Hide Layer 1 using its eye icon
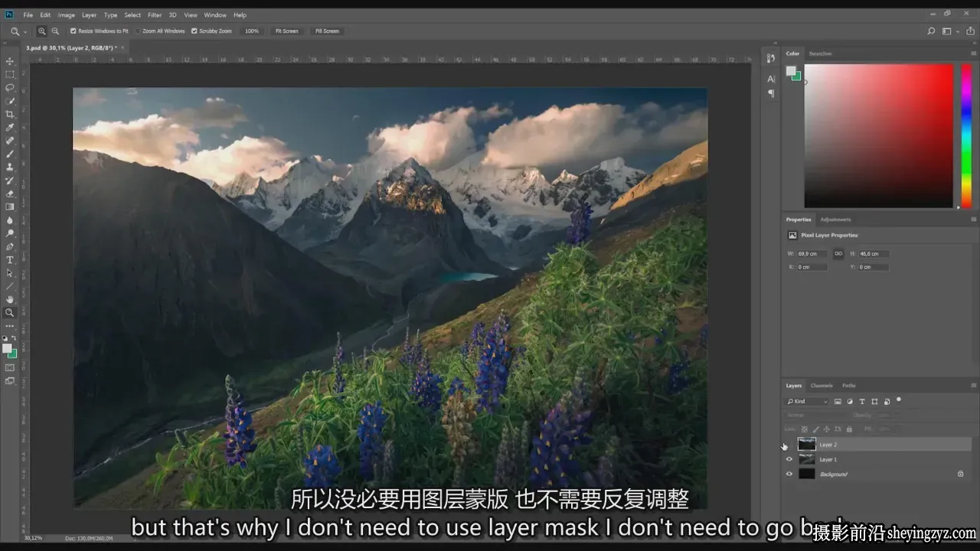The height and width of the screenshot is (551, 980). click(x=789, y=459)
